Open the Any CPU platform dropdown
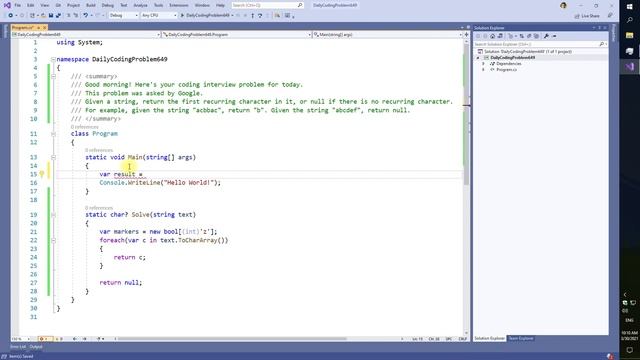The width and height of the screenshot is (640, 360). tap(159, 16)
